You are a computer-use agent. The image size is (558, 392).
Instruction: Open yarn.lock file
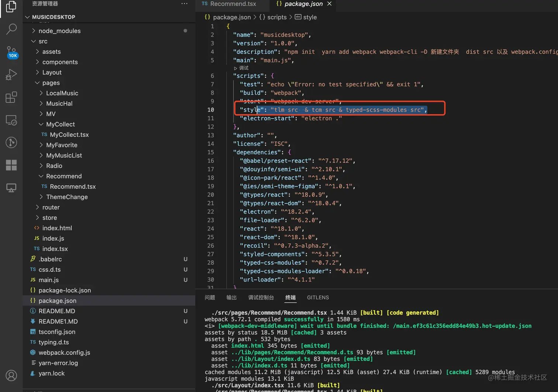click(x=109, y=373)
